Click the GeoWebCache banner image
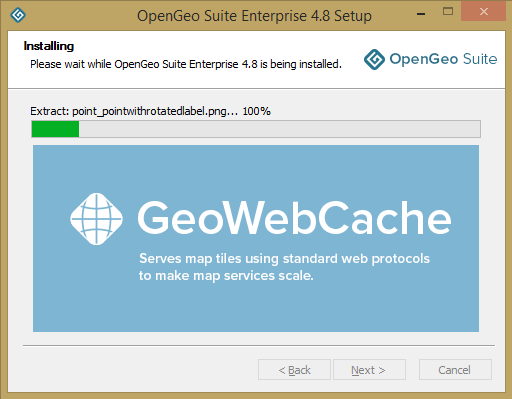The height and width of the screenshot is (399, 512). [256, 238]
